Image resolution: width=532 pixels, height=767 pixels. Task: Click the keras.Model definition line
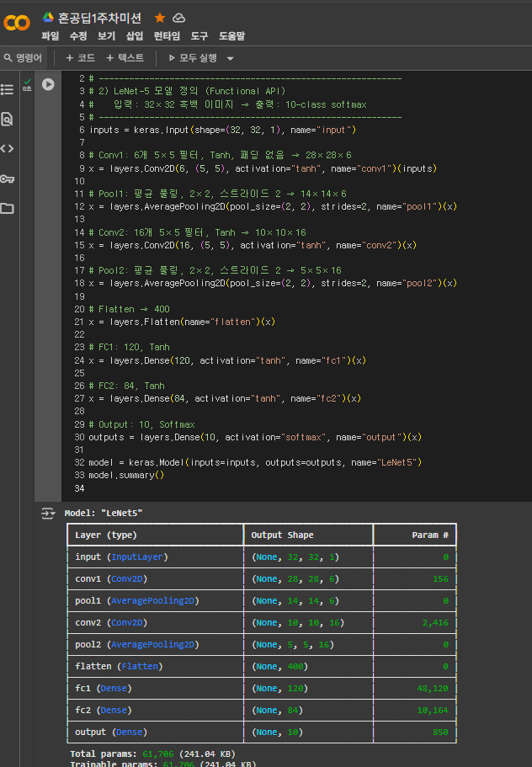click(255, 462)
